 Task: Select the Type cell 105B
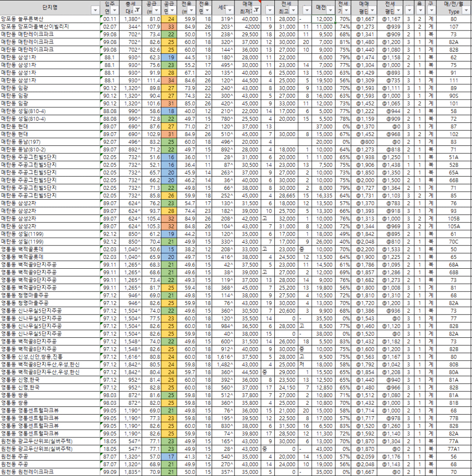[454, 218]
